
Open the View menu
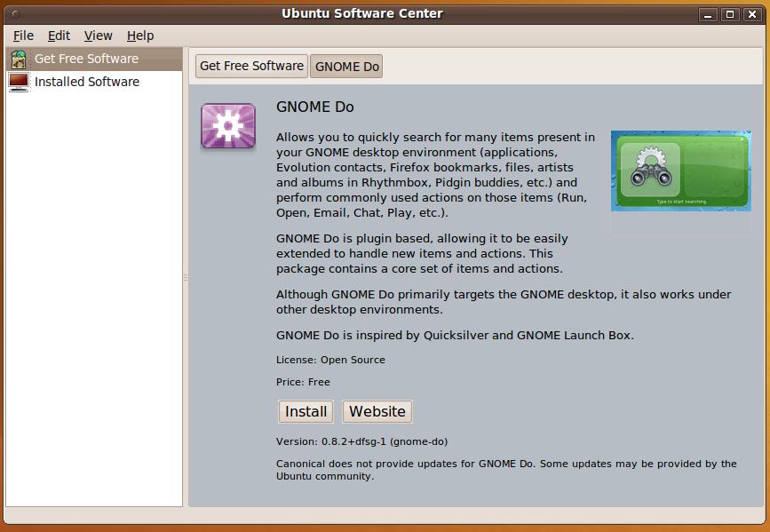99,36
